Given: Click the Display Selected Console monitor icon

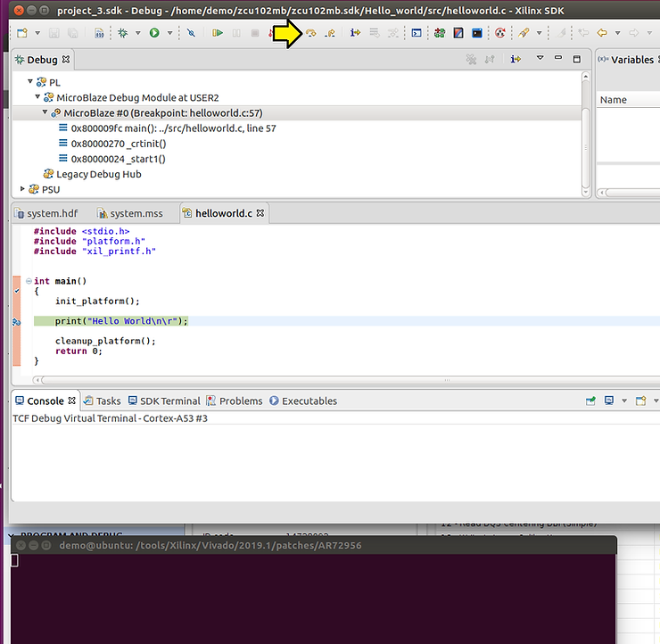Looking at the screenshot, I should pyautogui.click(x=609, y=401).
